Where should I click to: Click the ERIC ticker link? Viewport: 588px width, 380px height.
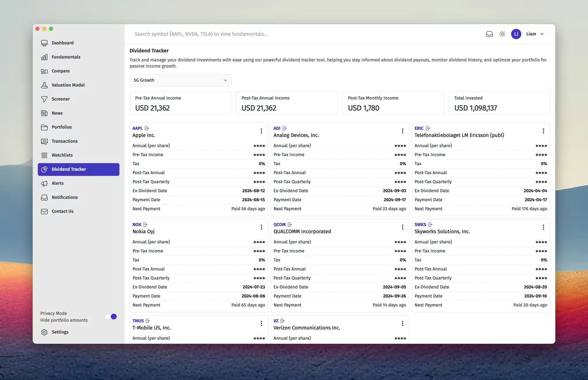(419, 128)
